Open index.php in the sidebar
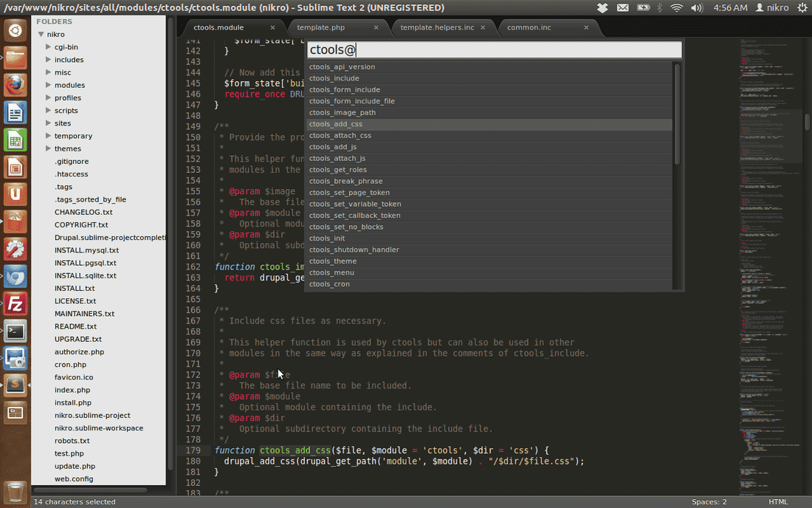This screenshot has height=508, width=812. (72, 390)
